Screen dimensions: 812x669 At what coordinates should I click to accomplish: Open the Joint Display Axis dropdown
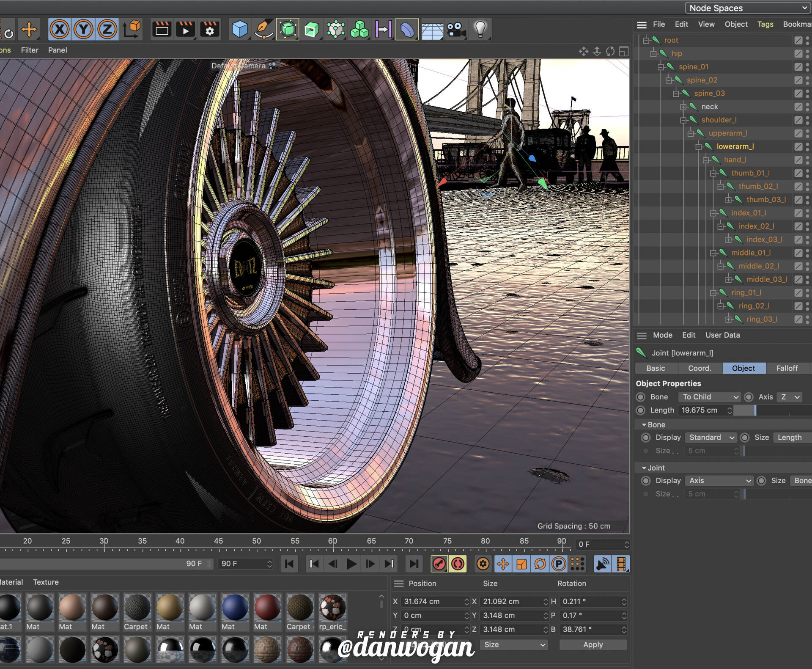(719, 481)
